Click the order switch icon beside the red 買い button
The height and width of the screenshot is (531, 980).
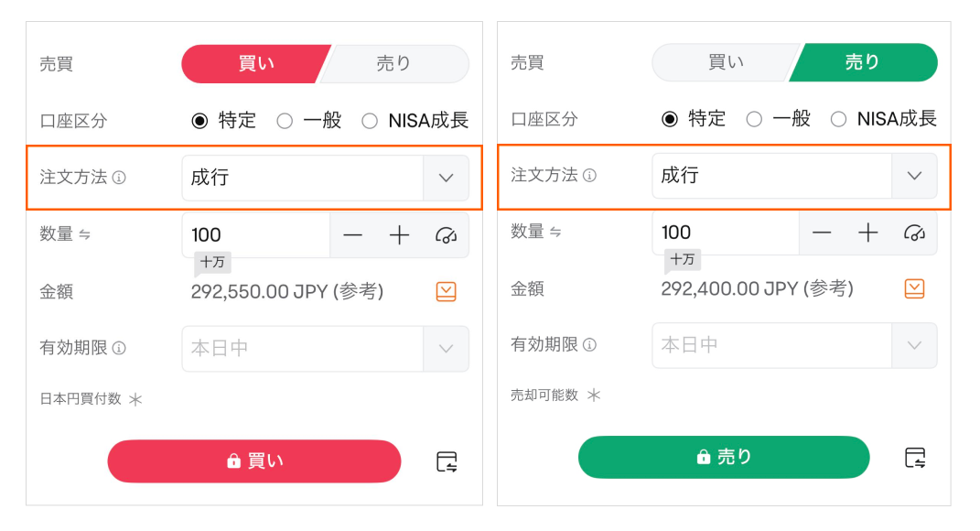point(447,461)
